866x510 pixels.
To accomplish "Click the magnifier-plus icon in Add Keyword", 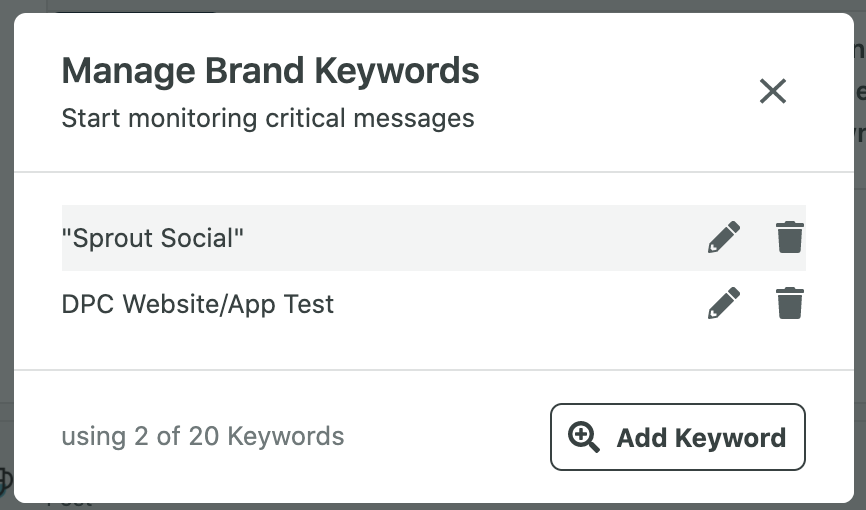I will pyautogui.click(x=583, y=437).
